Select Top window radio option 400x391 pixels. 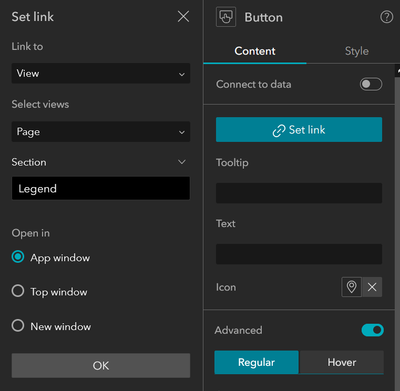click(x=18, y=291)
